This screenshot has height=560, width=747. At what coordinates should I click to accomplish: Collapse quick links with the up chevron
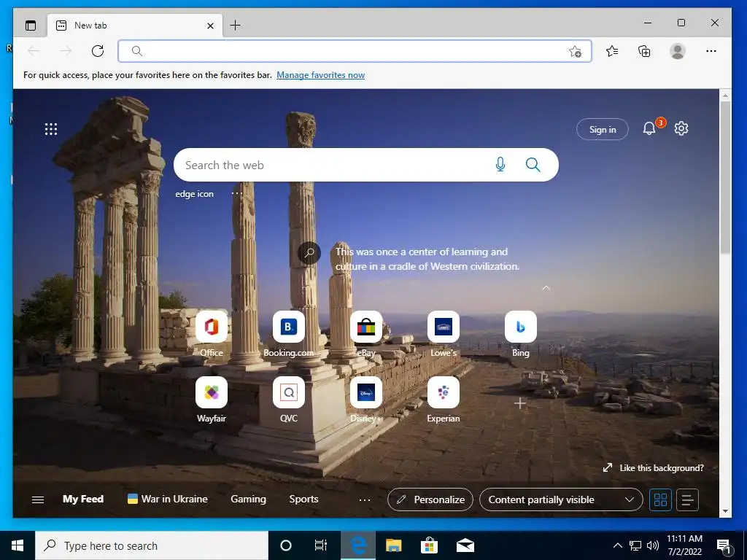click(x=546, y=288)
